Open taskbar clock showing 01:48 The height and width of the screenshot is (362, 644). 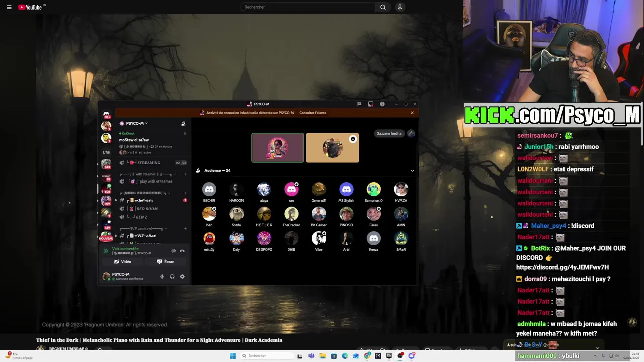631,356
